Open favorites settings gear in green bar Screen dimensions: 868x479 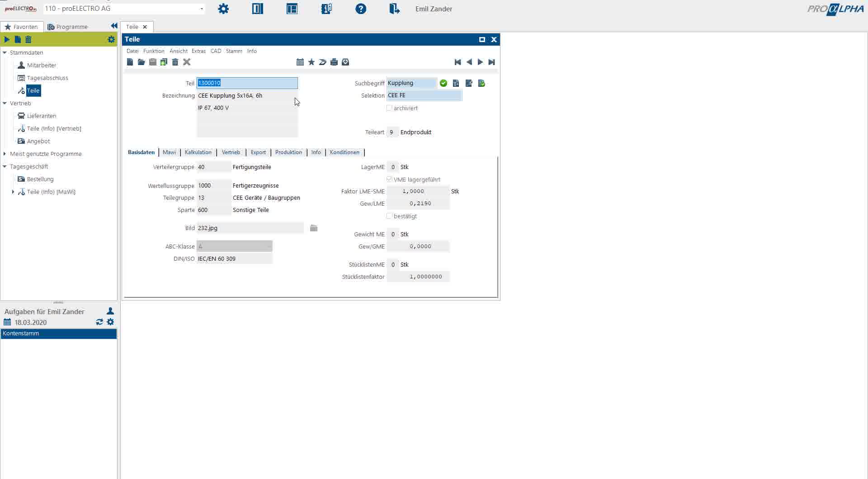tap(111, 39)
